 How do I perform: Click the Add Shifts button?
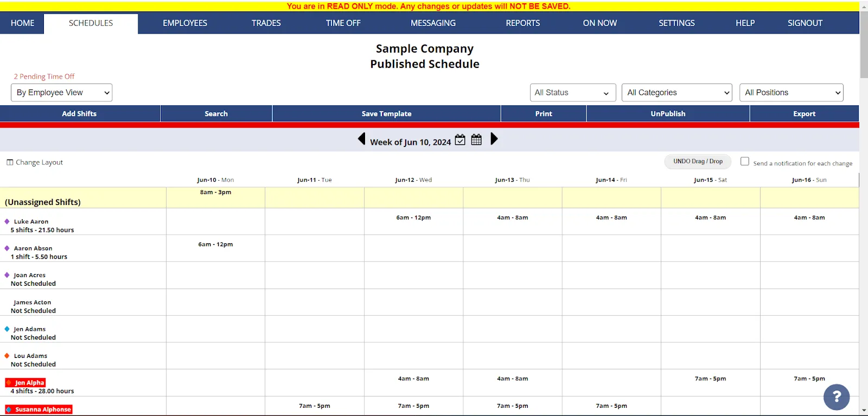click(x=80, y=113)
